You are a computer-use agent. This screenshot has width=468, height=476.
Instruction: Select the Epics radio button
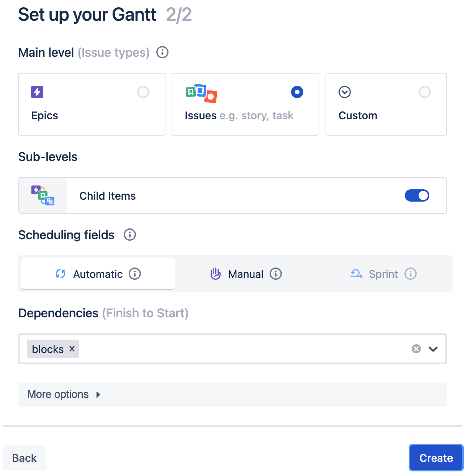(143, 92)
